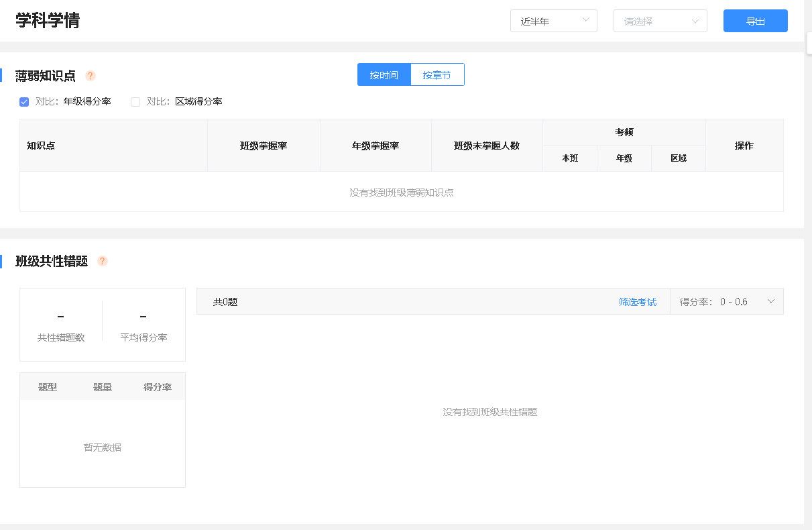The width and height of the screenshot is (812, 530).
Task: Click the 班级掌握率 column header
Action: pyautogui.click(x=264, y=146)
